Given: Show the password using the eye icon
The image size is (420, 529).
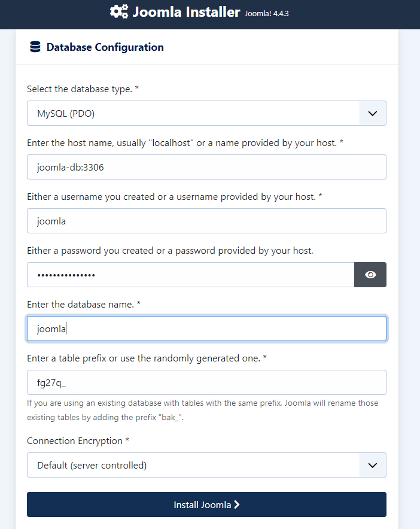Looking at the screenshot, I should (x=370, y=275).
